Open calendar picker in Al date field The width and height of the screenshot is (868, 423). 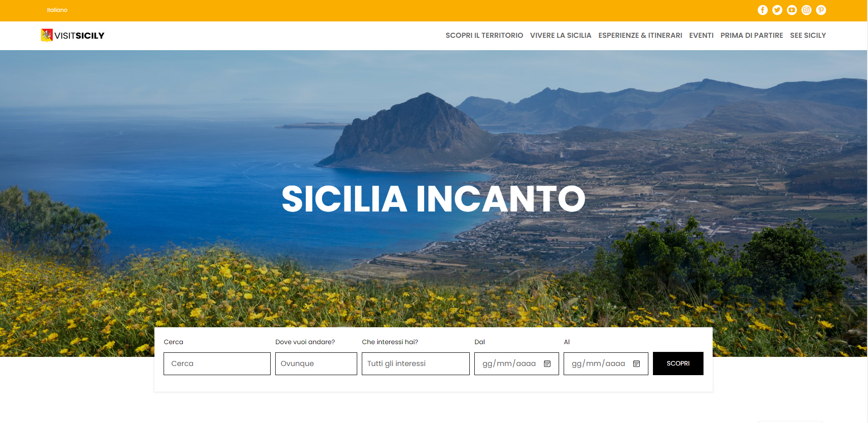637,364
